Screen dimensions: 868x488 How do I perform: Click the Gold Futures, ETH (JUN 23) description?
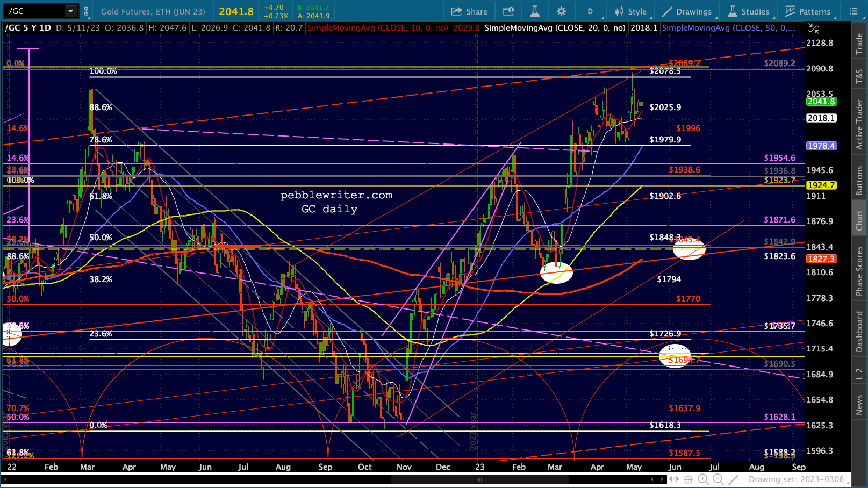pos(153,11)
